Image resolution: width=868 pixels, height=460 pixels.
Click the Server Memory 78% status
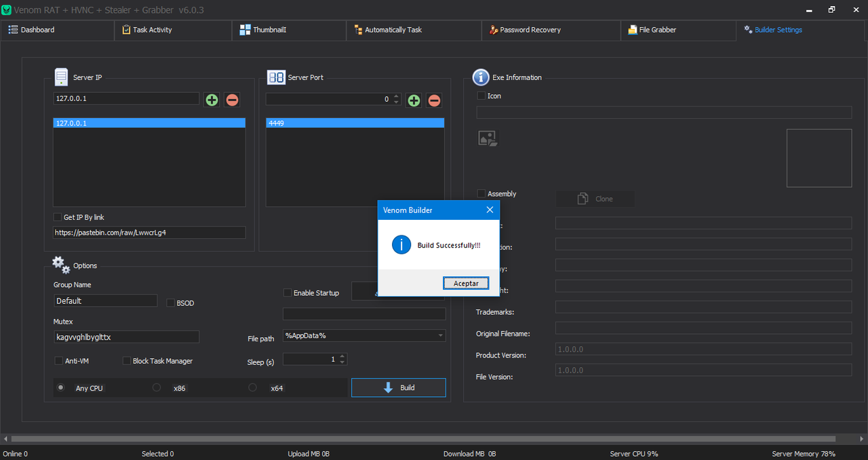tap(804, 453)
